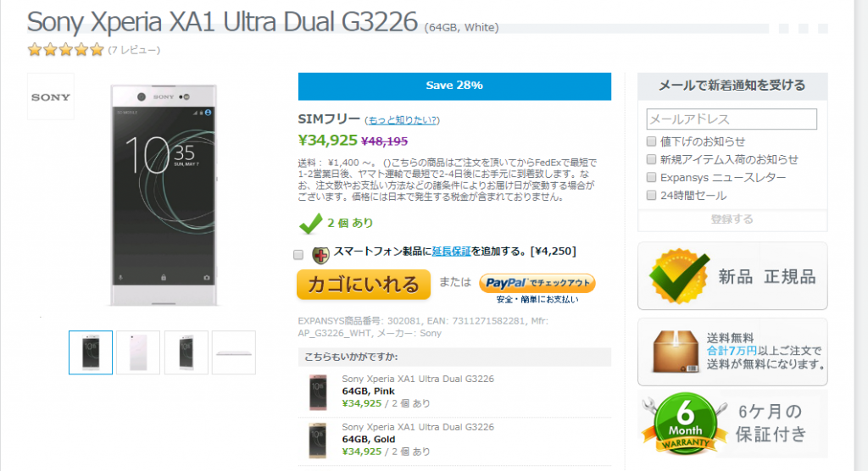Viewport: 868px width, 471px height.
Task: Check the price drop notification option
Action: tap(652, 141)
